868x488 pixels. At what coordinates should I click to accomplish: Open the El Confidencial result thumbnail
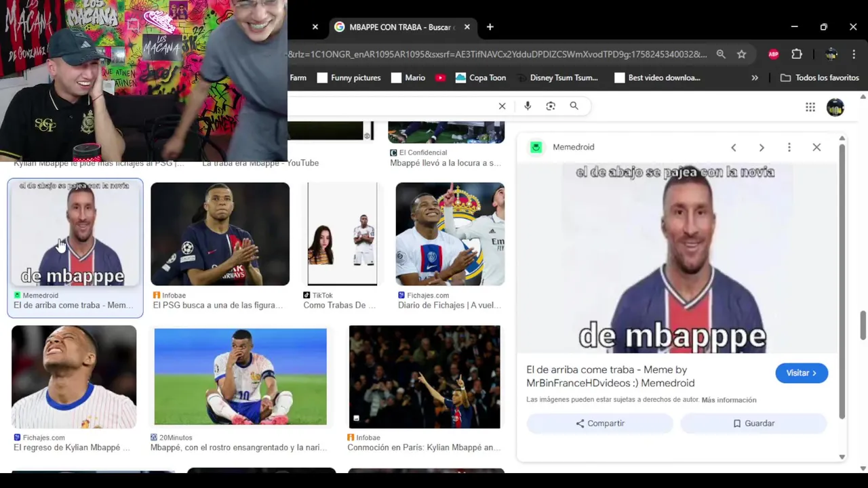pos(446,132)
